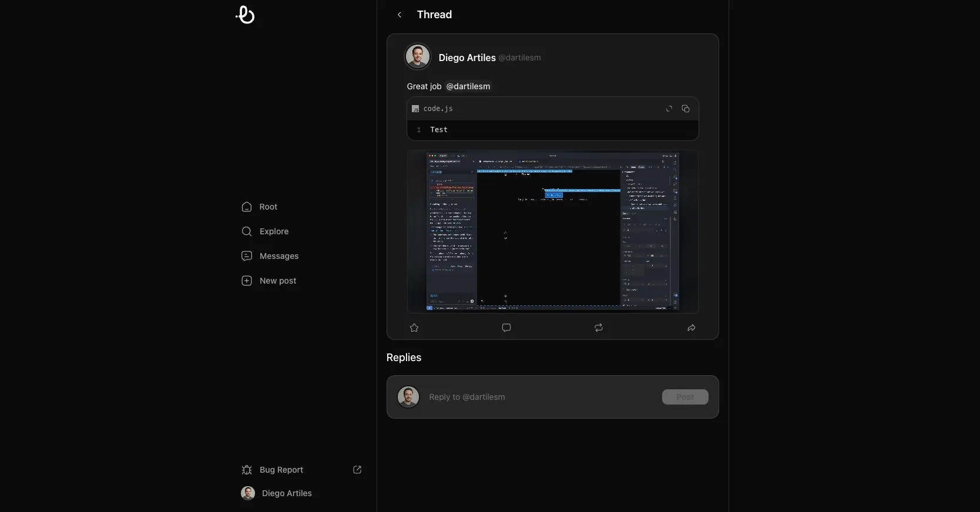Click the Post reply button
This screenshot has height=512, width=980.
685,397
